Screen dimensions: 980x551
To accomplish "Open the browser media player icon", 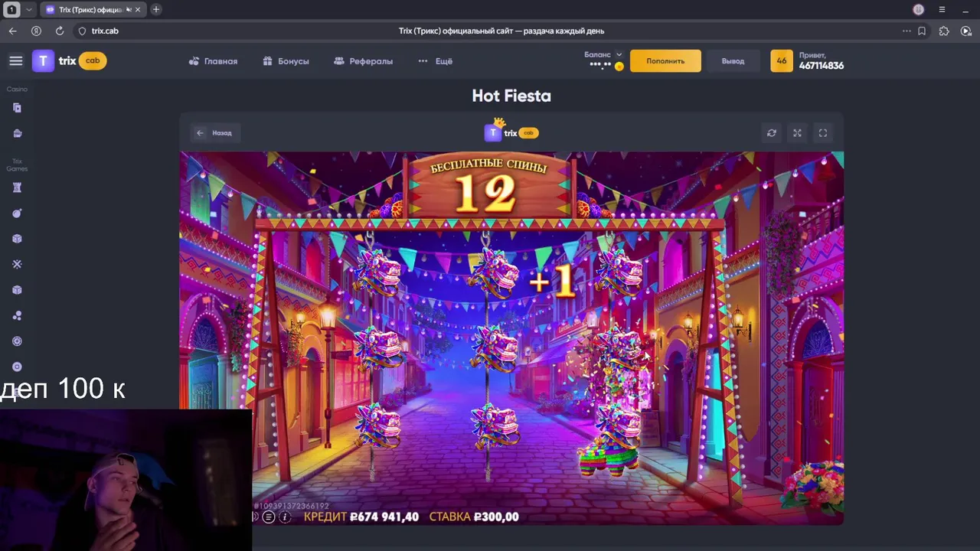I will coord(966,31).
